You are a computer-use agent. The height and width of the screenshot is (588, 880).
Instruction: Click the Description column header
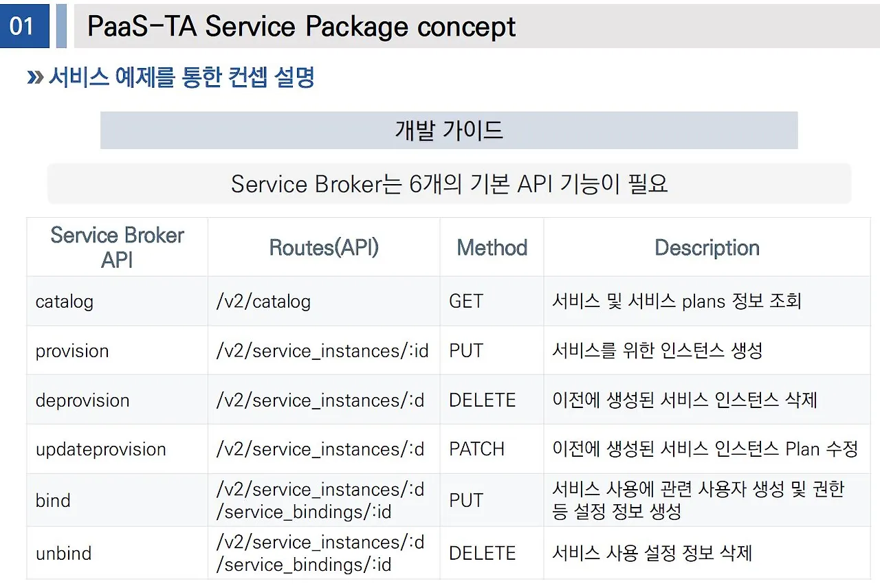coord(707,247)
